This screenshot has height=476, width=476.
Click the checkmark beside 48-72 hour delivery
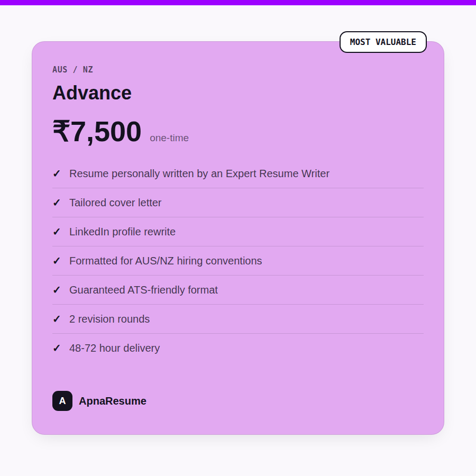tap(57, 348)
